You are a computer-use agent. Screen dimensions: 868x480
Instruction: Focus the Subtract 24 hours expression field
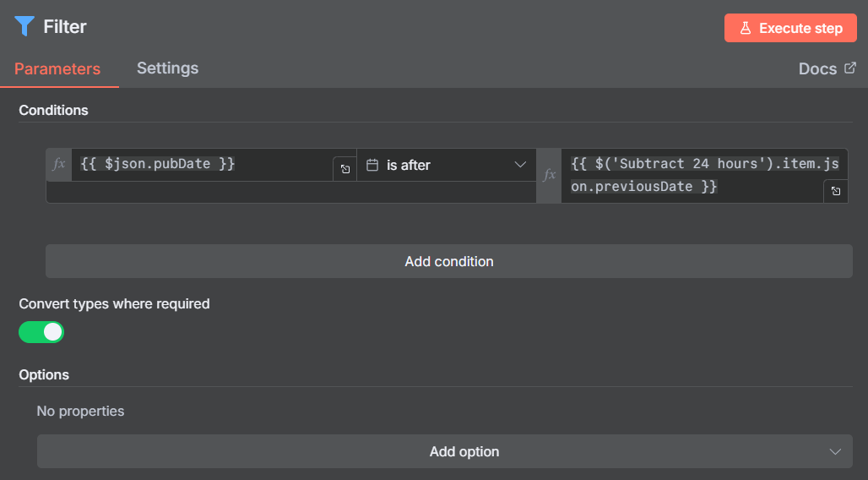click(x=692, y=175)
